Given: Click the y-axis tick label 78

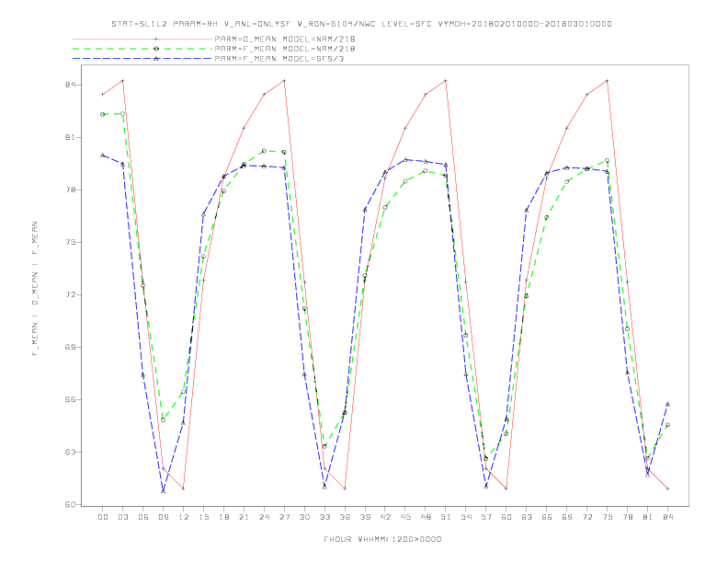Looking at the screenshot, I should [70, 190].
